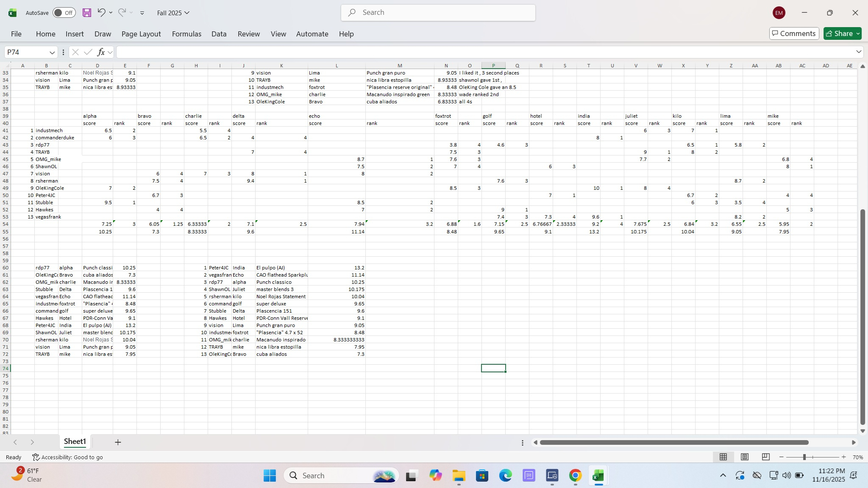Open Accessibility checker status icon

point(36,457)
